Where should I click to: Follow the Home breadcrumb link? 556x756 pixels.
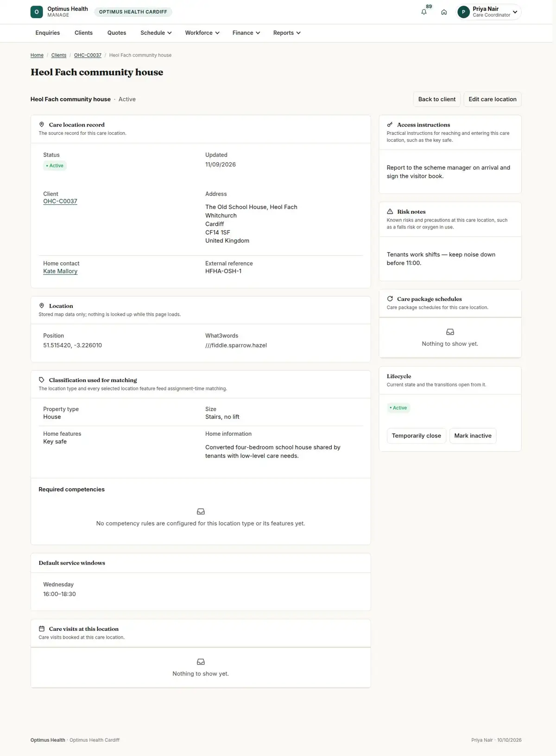[x=37, y=55]
